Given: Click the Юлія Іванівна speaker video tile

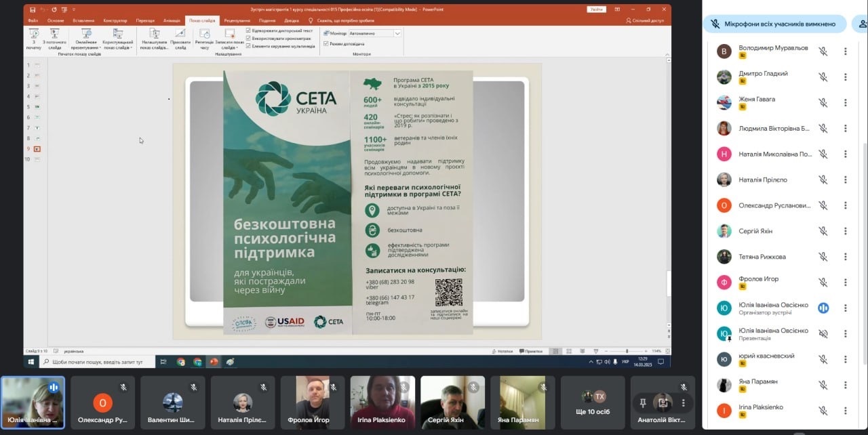Looking at the screenshot, I should (x=33, y=402).
